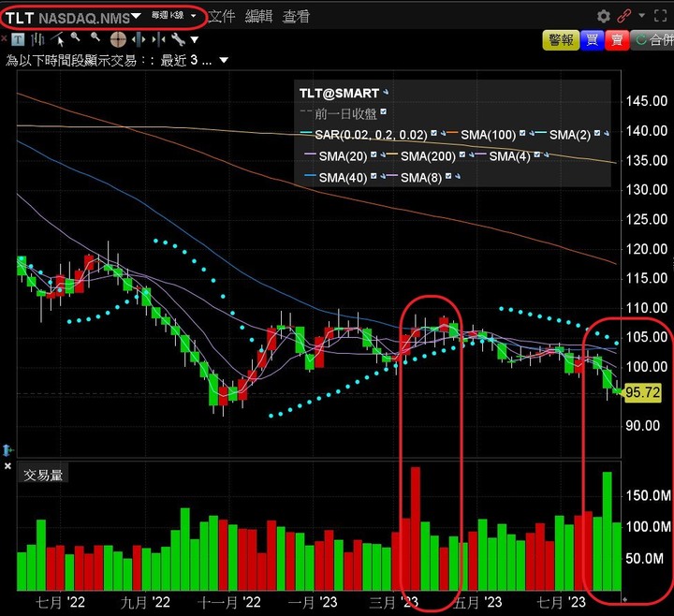Screen dimensions: 674x616
Task: Click the 合併 button
Action: click(x=652, y=40)
